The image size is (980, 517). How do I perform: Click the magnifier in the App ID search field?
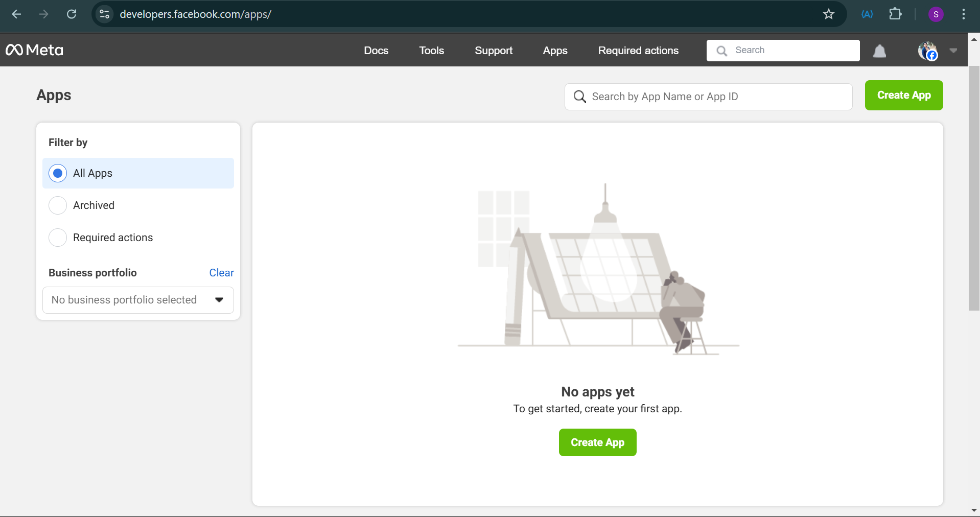580,97
